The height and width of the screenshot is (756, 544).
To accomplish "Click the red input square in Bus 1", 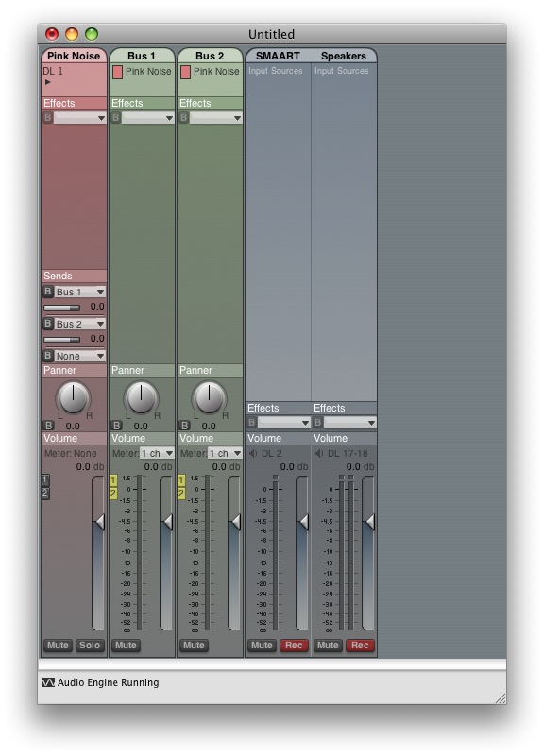I will coord(117,73).
